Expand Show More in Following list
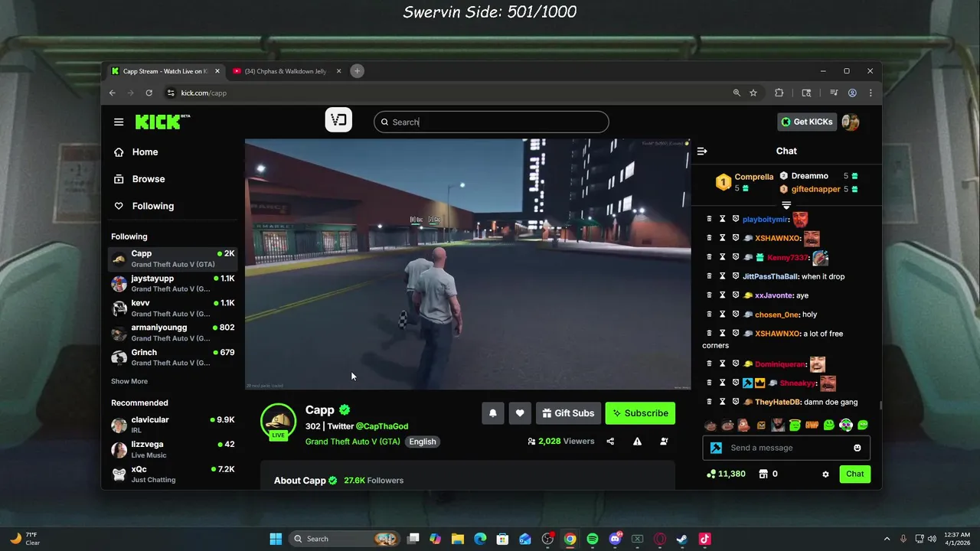 (129, 381)
